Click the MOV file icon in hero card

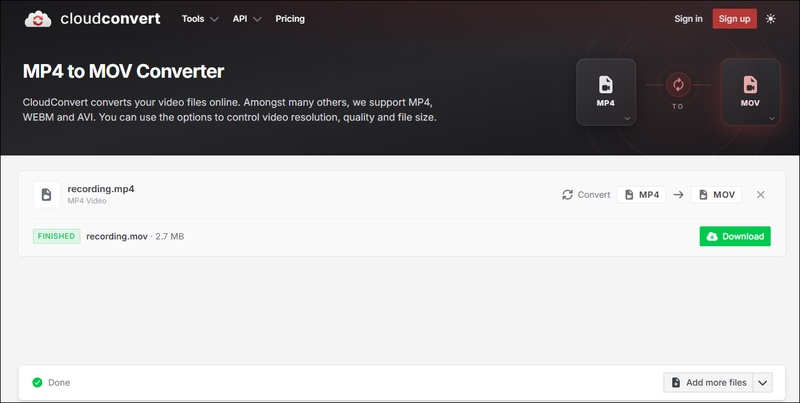pos(750,84)
